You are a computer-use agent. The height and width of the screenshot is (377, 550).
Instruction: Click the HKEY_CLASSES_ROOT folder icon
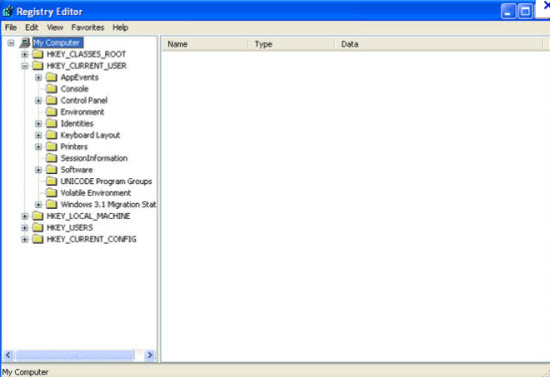click(38, 54)
